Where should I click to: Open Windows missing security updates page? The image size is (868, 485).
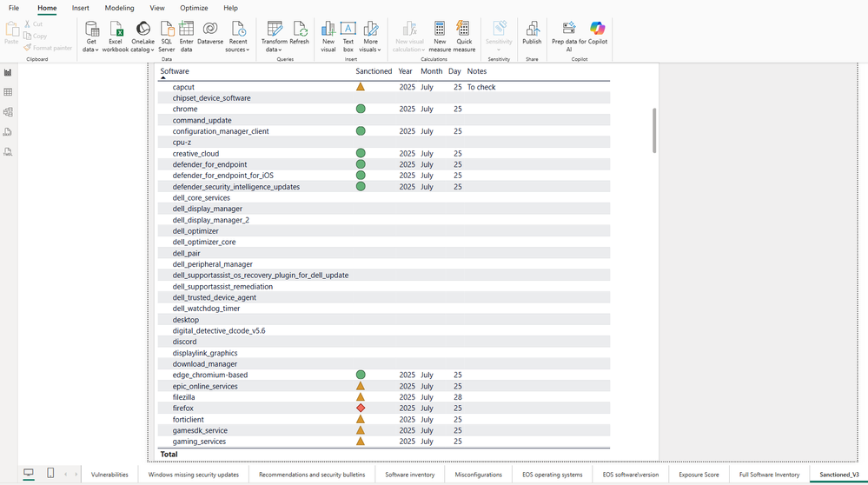[194, 475]
